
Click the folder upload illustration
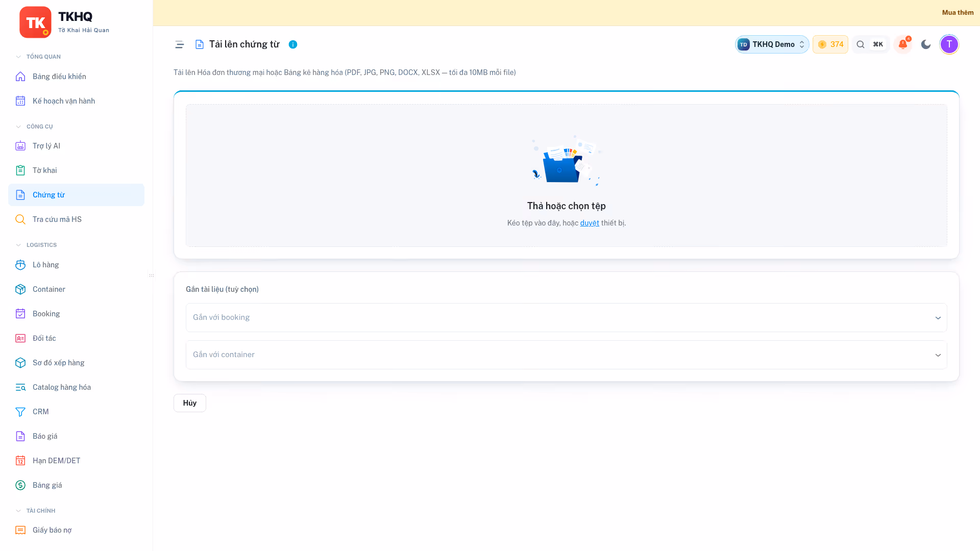pos(566,161)
